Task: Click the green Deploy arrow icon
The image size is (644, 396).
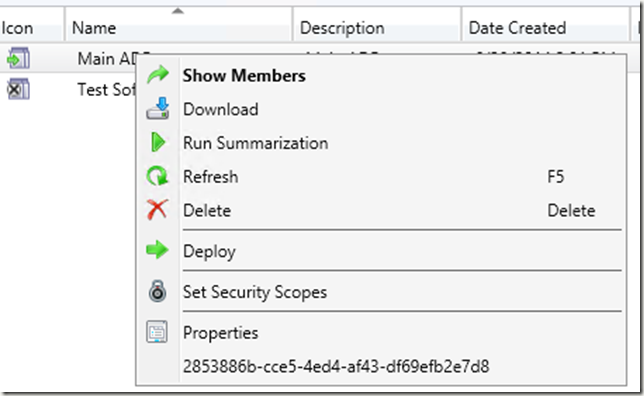Action: click(157, 250)
